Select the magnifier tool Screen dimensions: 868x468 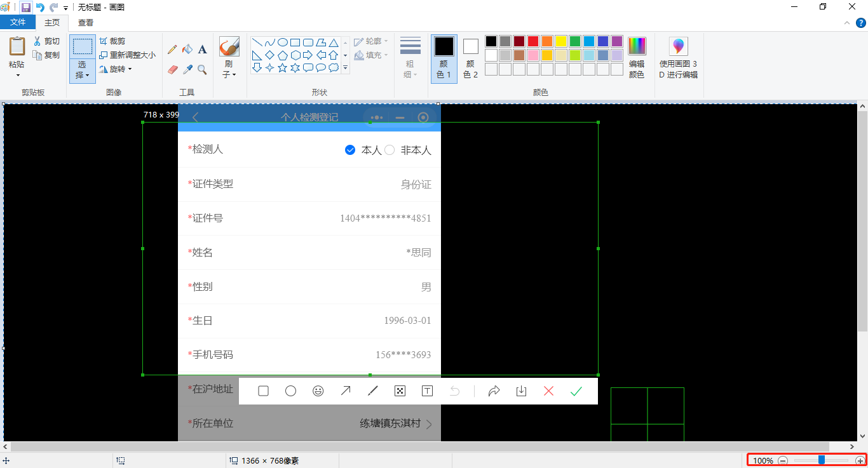202,69
